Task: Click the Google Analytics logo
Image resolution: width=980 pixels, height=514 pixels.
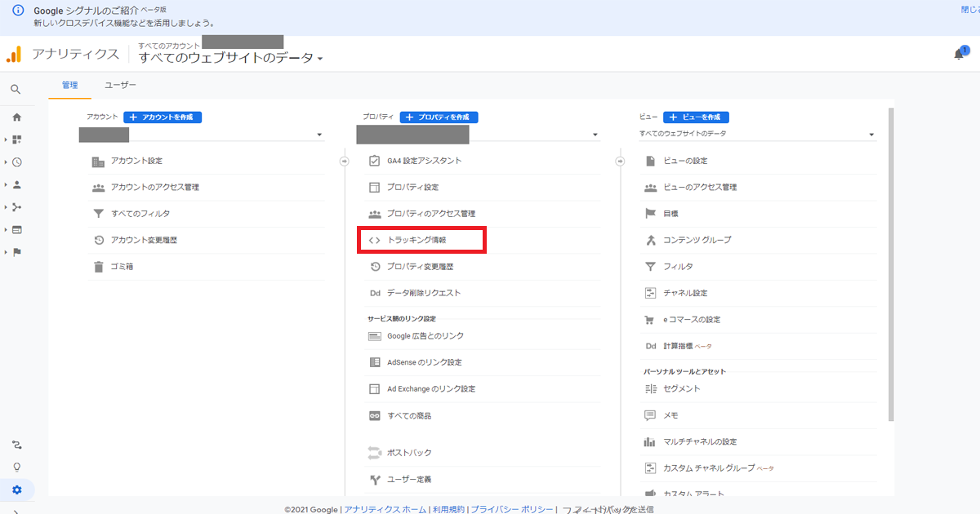Action: pos(13,55)
